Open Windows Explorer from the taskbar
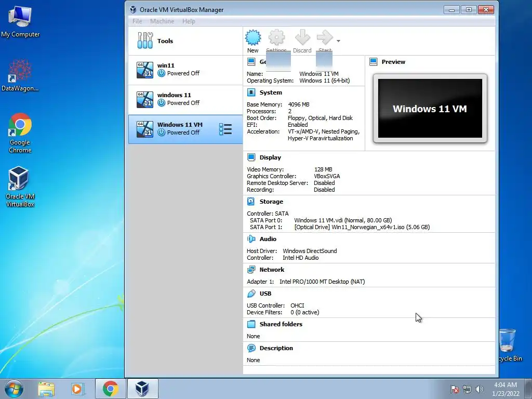Viewport: 532px width, 399px height. 46,389
